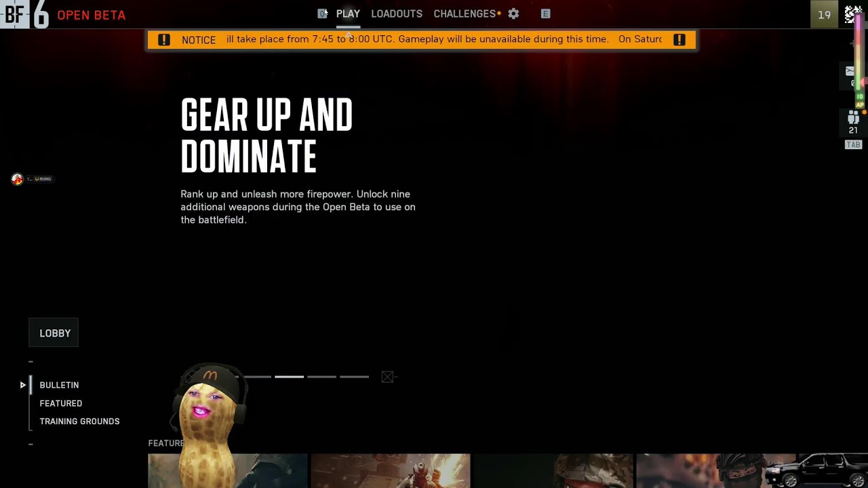Open the featured card with the fiery explosion
Image resolution: width=868 pixels, height=488 pixels.
coord(391,471)
